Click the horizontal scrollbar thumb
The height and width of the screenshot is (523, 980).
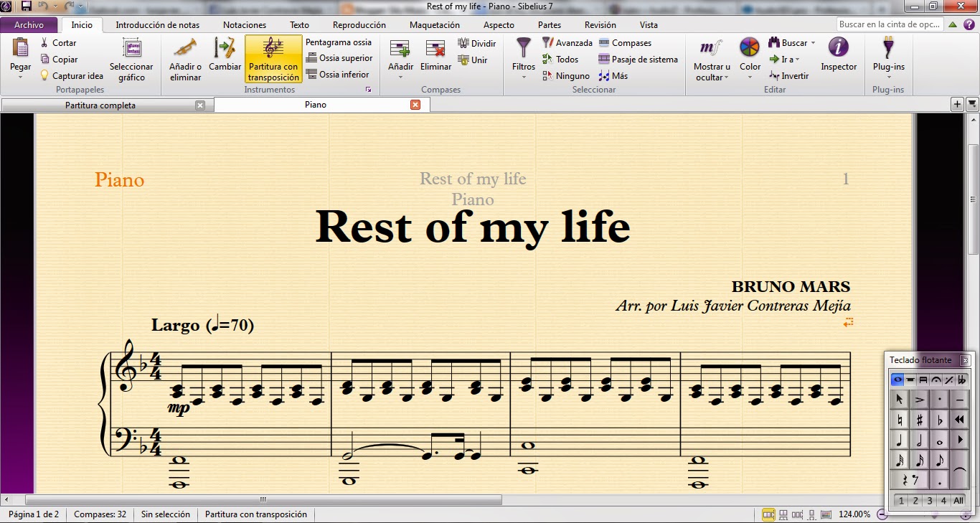(x=263, y=499)
